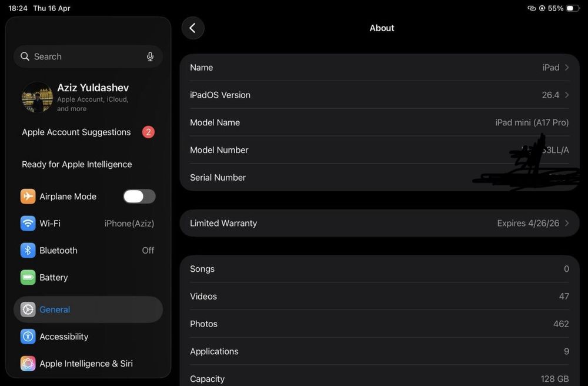Screen dimensions: 588x386
Task: Tap the magnifying glass search icon
Action: [25, 56]
